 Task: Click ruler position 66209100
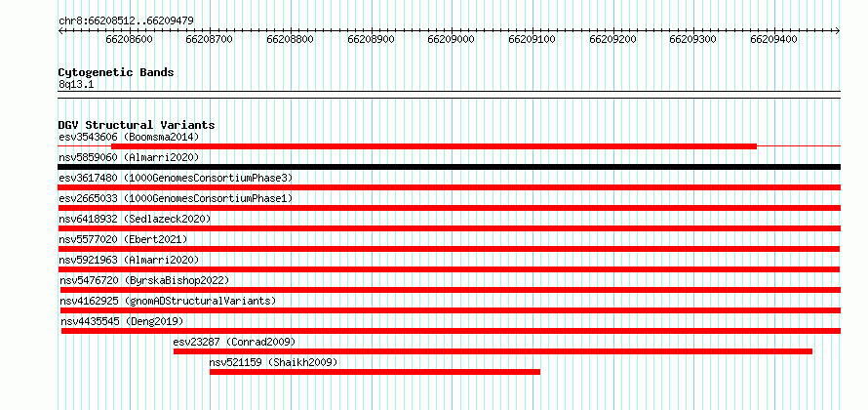click(x=533, y=39)
